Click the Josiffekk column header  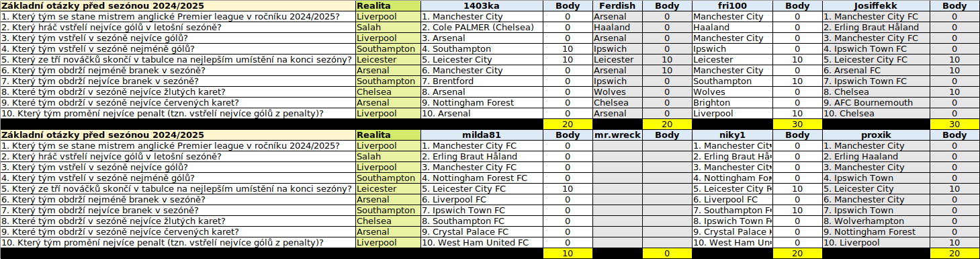coord(876,5)
